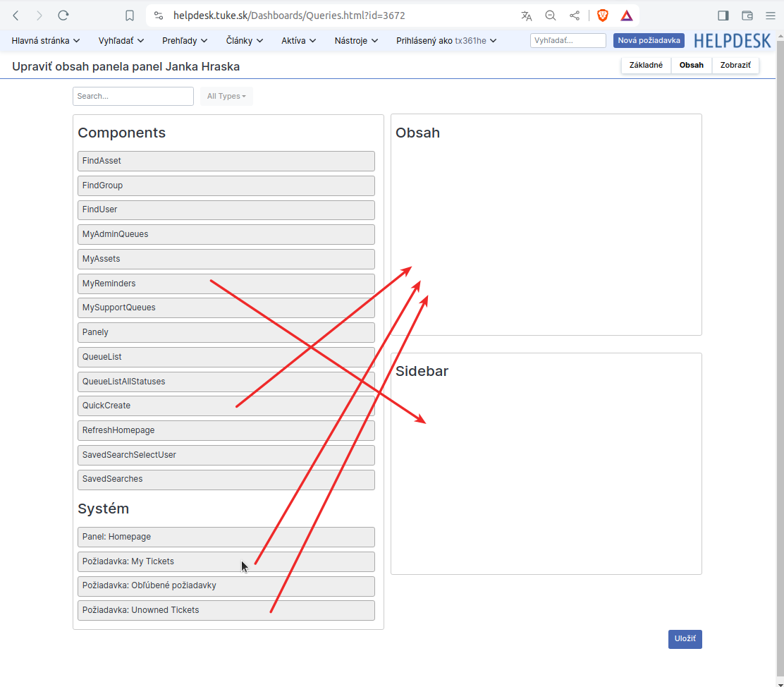Select Požiadavka: Unowned Tickets item
The width and height of the screenshot is (784, 687).
(x=226, y=610)
